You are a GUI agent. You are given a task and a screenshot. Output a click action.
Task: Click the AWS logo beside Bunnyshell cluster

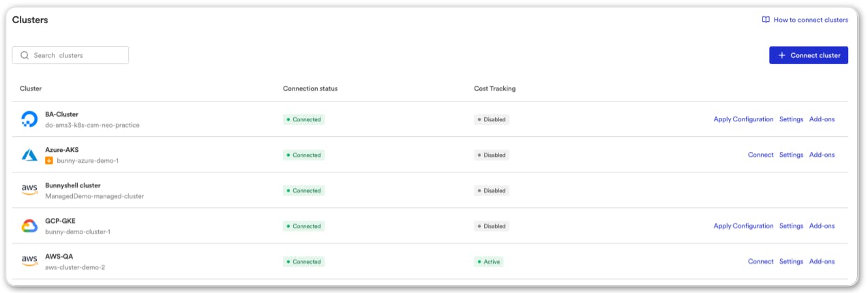click(x=29, y=191)
